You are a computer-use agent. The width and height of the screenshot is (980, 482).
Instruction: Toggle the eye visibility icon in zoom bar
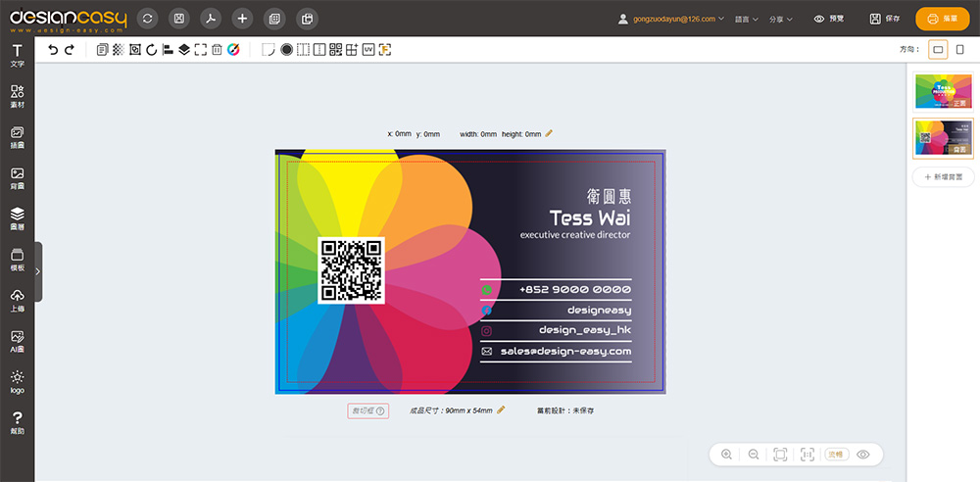pyautogui.click(x=863, y=455)
